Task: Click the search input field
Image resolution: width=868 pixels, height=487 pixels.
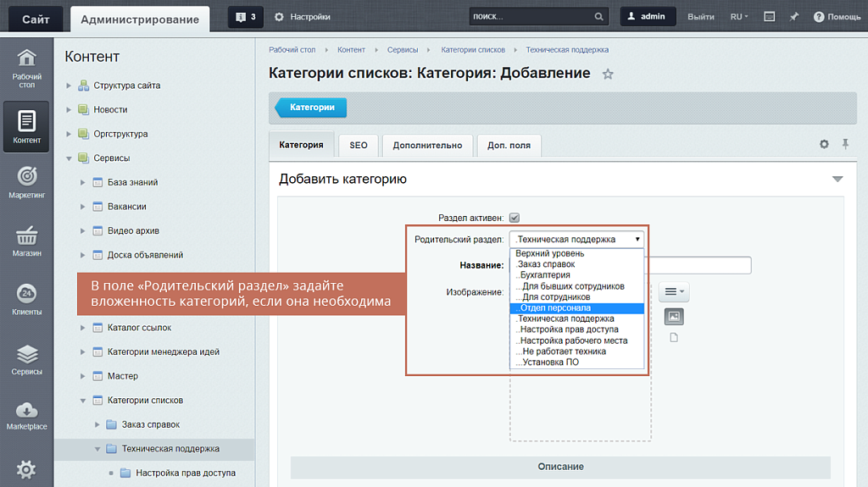Action: tap(530, 17)
